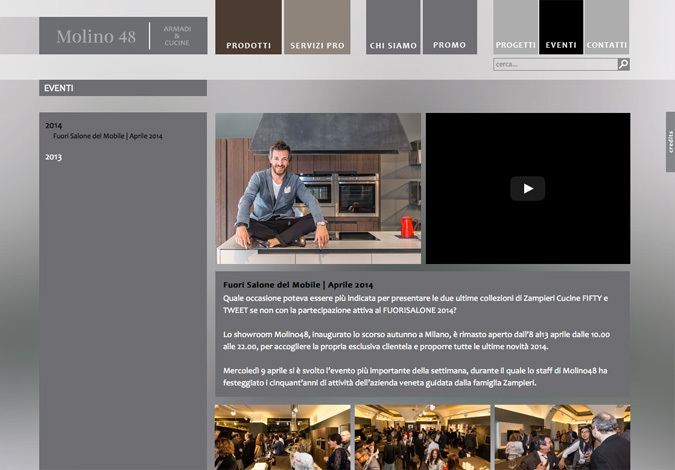Type in the cerca search field

click(554, 64)
